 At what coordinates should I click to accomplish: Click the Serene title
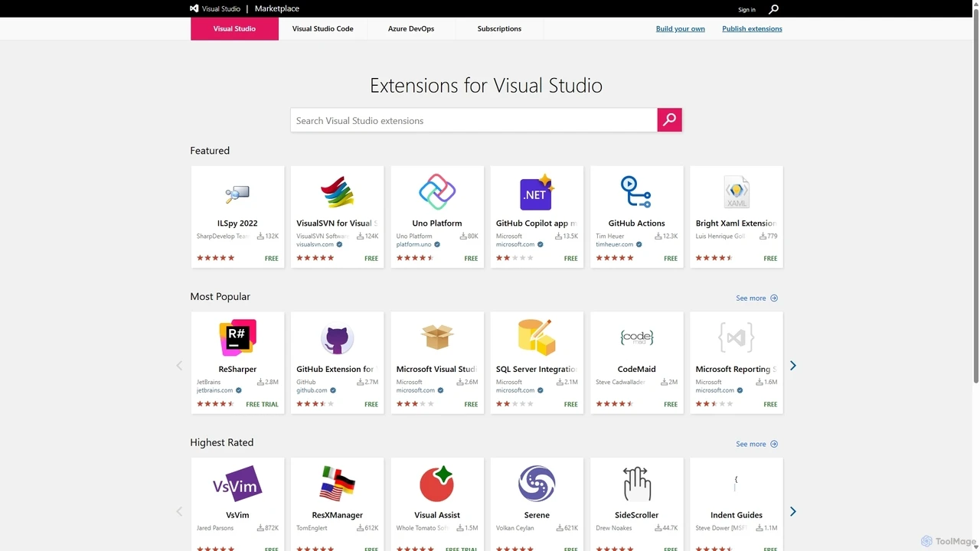[537, 515]
